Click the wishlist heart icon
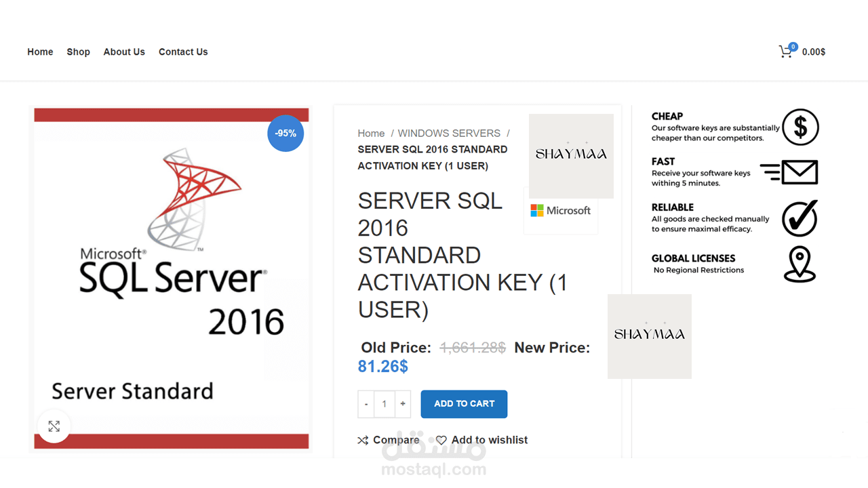The image size is (868, 488). 441,441
